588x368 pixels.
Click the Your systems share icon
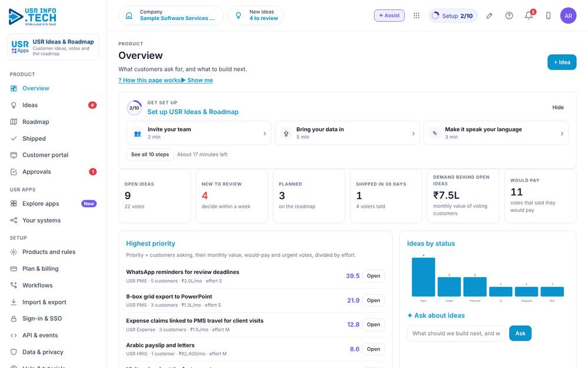14,220
